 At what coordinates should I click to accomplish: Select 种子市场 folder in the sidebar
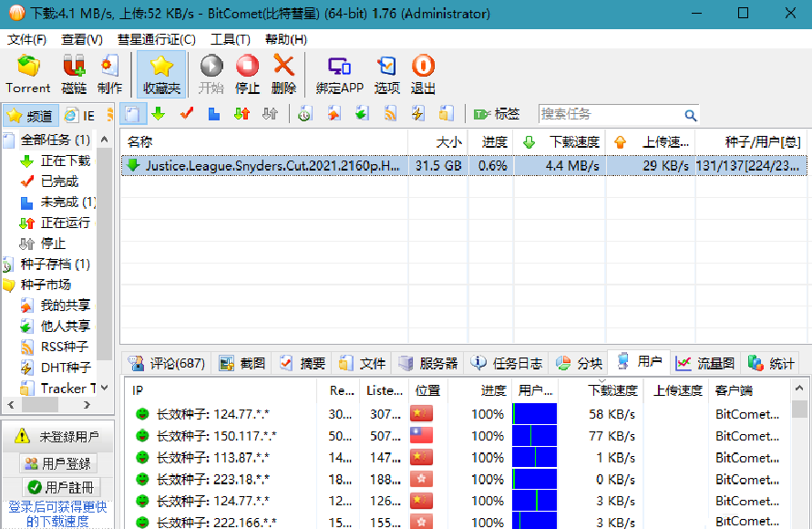46,285
